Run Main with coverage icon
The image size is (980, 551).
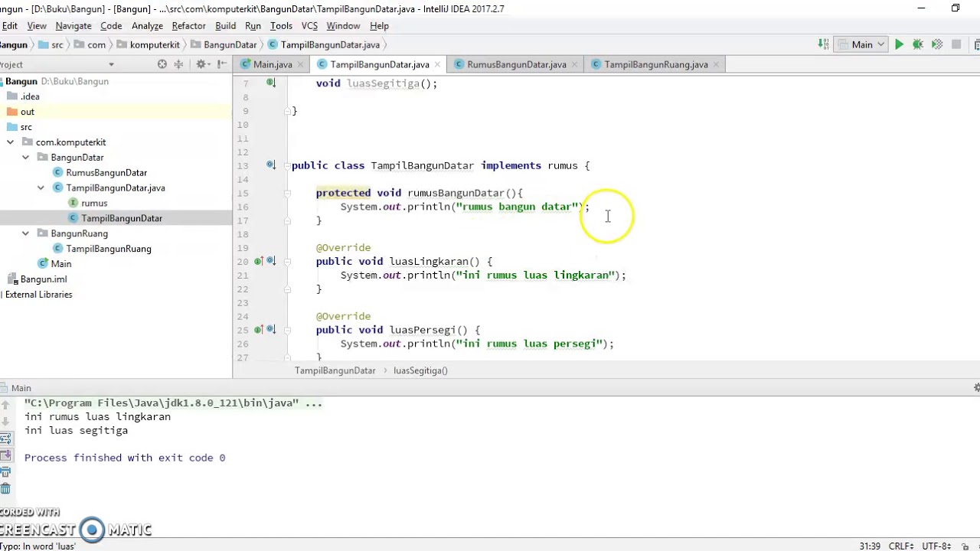pos(937,44)
